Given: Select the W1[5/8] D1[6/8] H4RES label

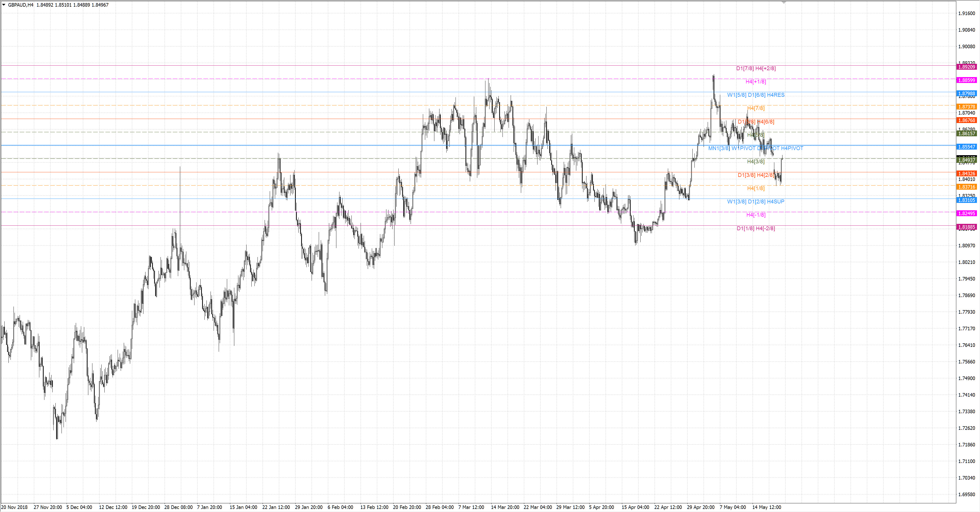Looking at the screenshot, I should point(755,95).
